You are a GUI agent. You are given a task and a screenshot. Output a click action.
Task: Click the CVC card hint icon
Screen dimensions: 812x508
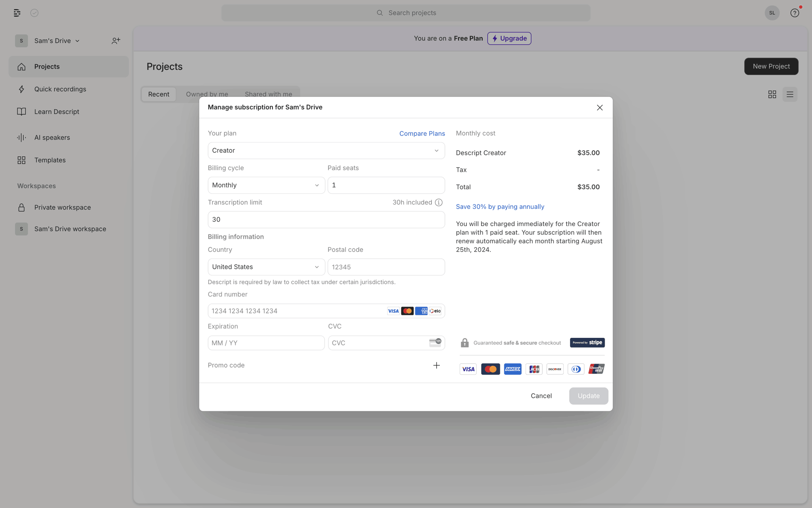tap(435, 342)
